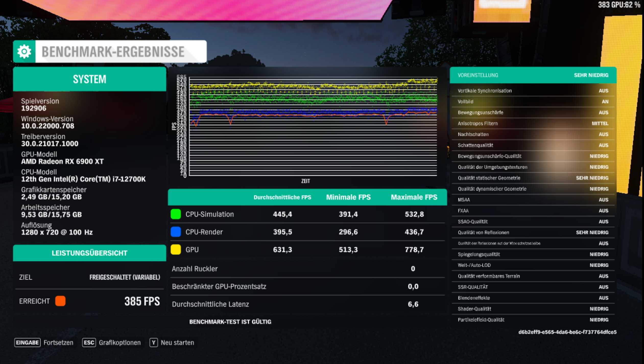Click the EINGABE key prompt icon
Viewport: 644px width, 364px height.
[27, 343]
